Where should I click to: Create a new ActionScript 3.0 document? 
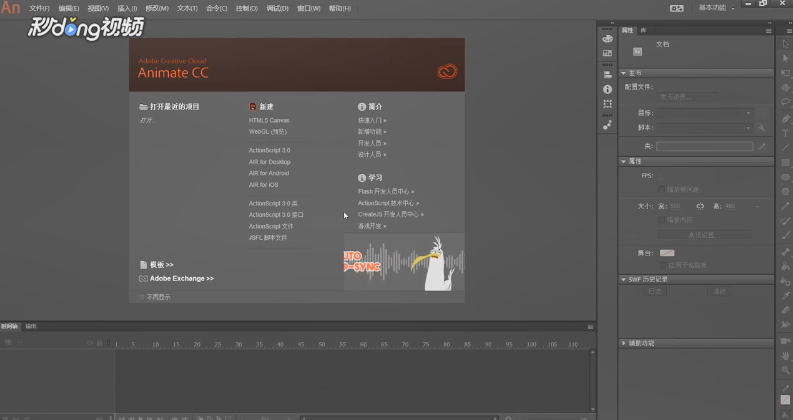270,150
